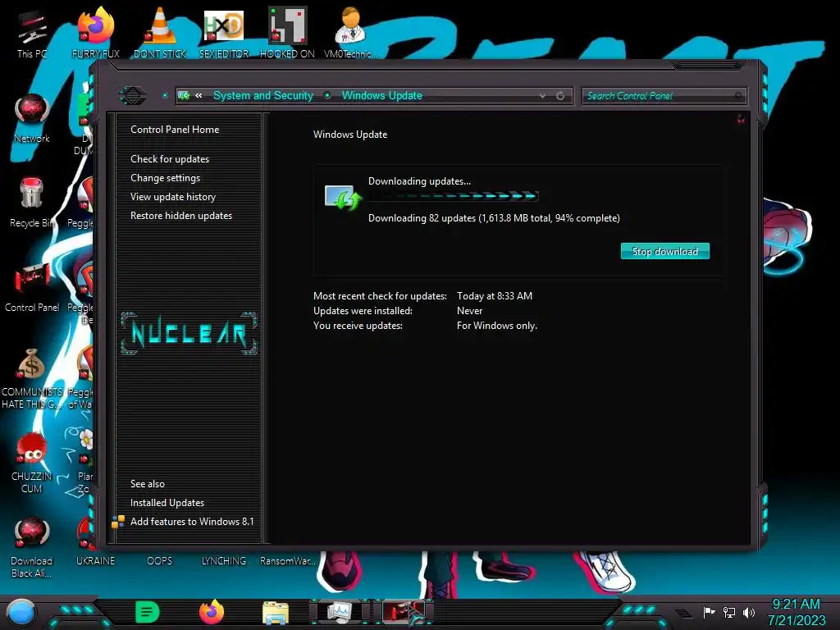Open the This PC desktop icon

pos(32,34)
